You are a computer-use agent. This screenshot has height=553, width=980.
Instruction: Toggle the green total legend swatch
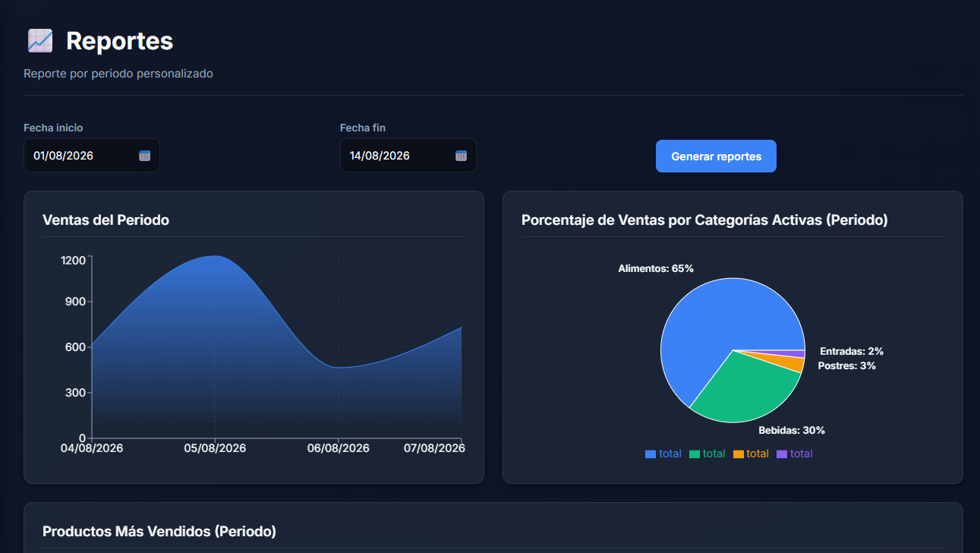695,454
